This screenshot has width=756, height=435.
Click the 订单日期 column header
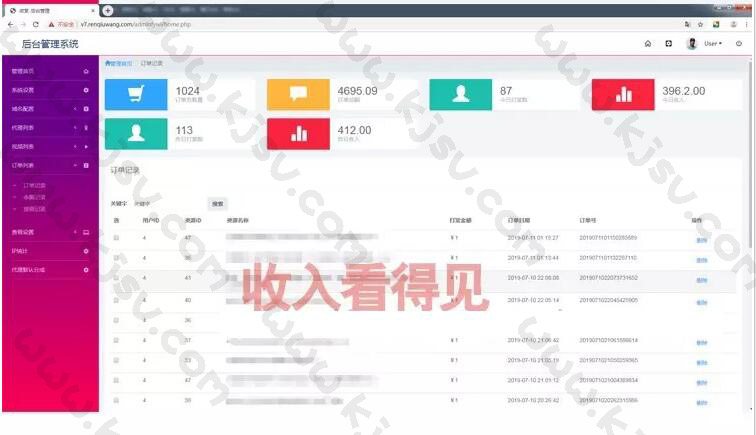[519, 220]
